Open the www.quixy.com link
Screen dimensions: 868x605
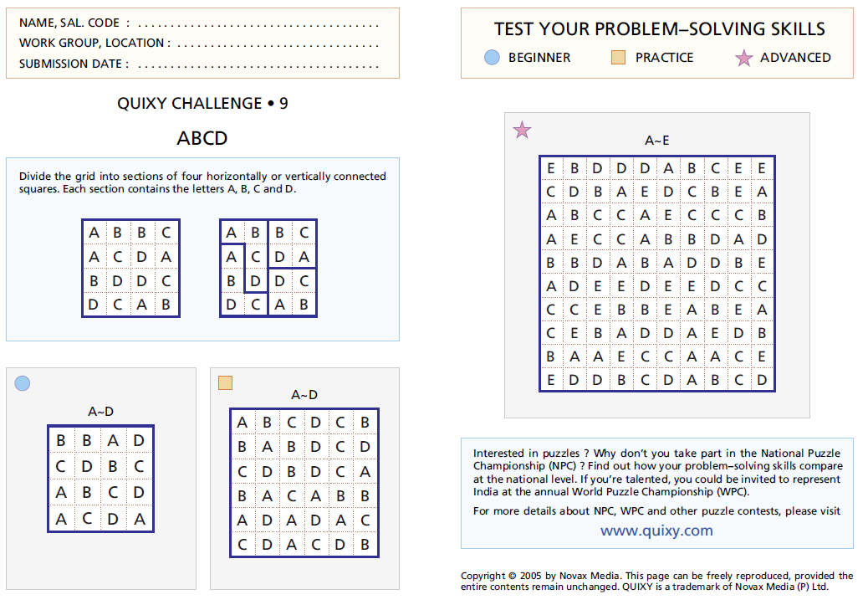click(656, 531)
